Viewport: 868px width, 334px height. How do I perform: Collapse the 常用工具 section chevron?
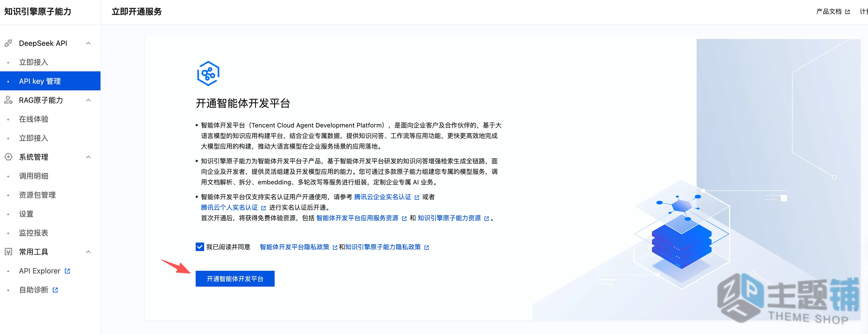pyautogui.click(x=88, y=252)
